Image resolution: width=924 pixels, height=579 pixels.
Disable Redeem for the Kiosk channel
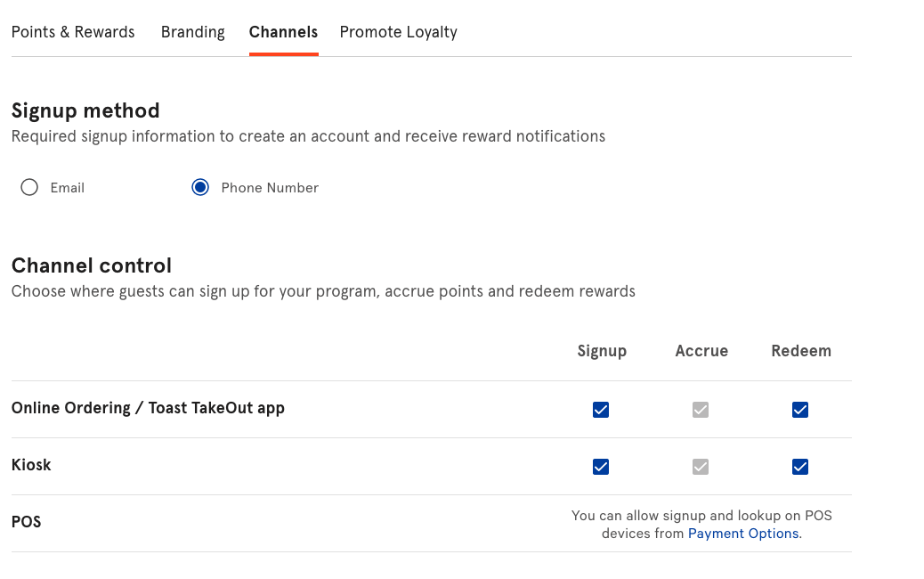click(x=800, y=467)
